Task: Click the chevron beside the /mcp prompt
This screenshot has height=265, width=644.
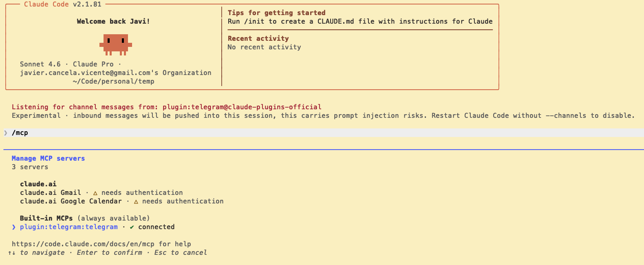Action: coord(6,132)
